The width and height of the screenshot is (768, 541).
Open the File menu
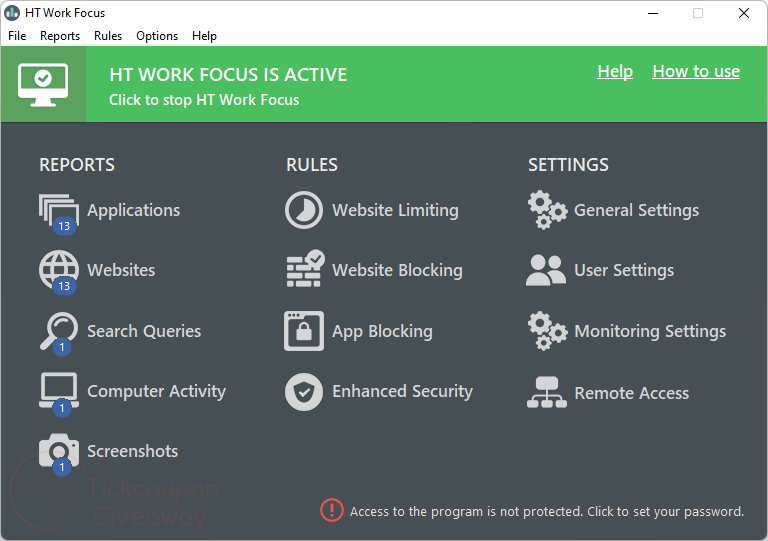click(x=17, y=36)
